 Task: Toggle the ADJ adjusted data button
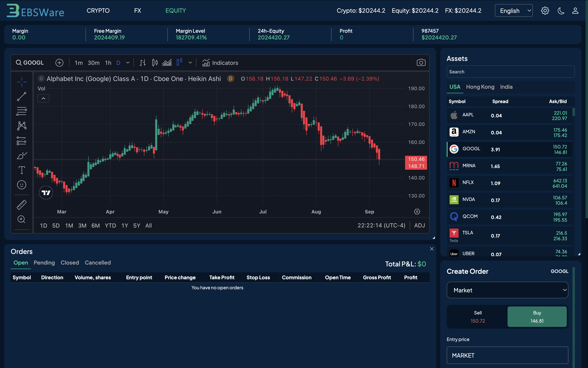click(x=420, y=226)
